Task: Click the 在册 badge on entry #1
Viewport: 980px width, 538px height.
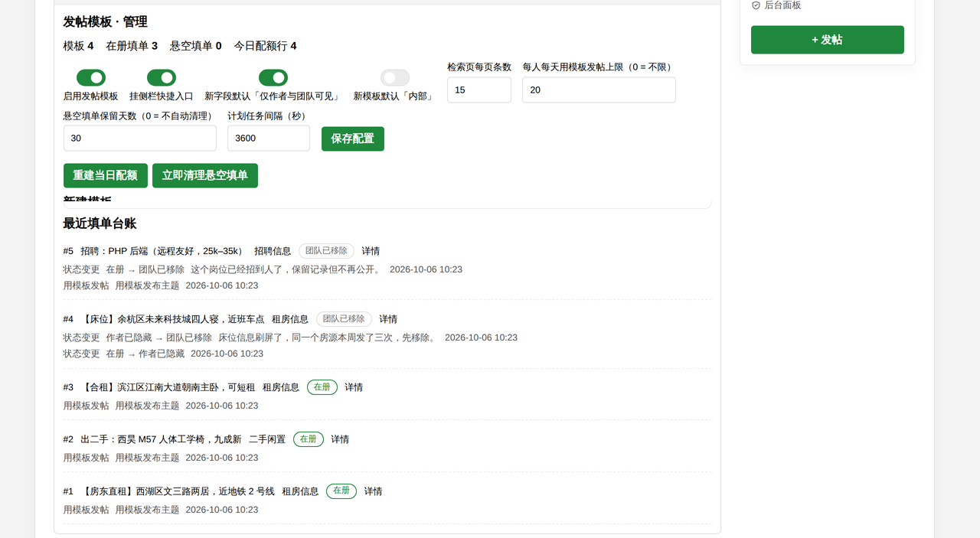Action: tap(341, 491)
